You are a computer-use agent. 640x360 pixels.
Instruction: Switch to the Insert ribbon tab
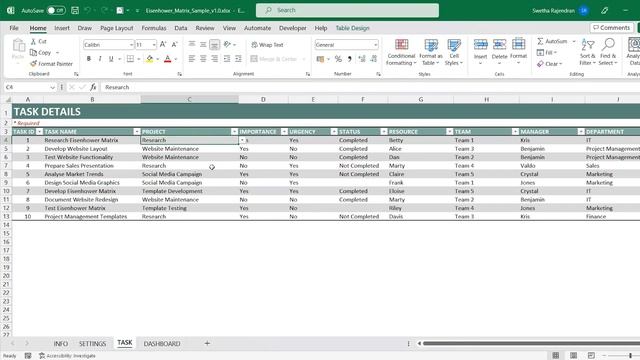coord(62,28)
